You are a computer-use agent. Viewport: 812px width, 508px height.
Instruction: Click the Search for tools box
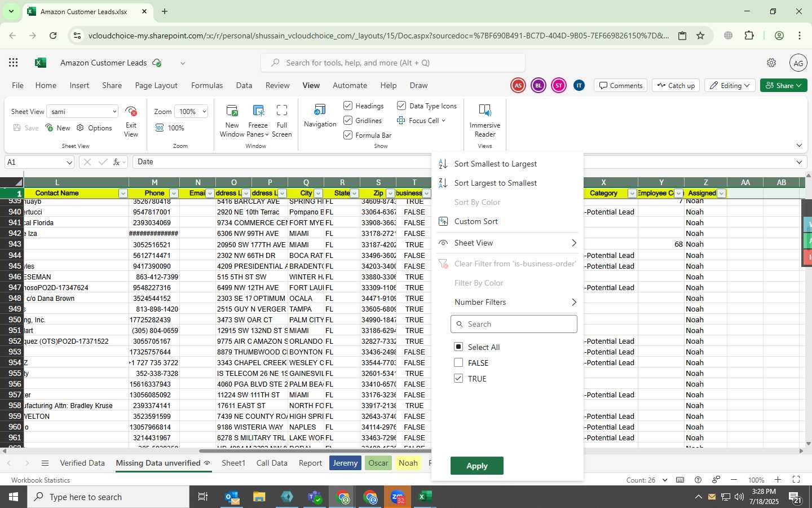click(x=393, y=63)
